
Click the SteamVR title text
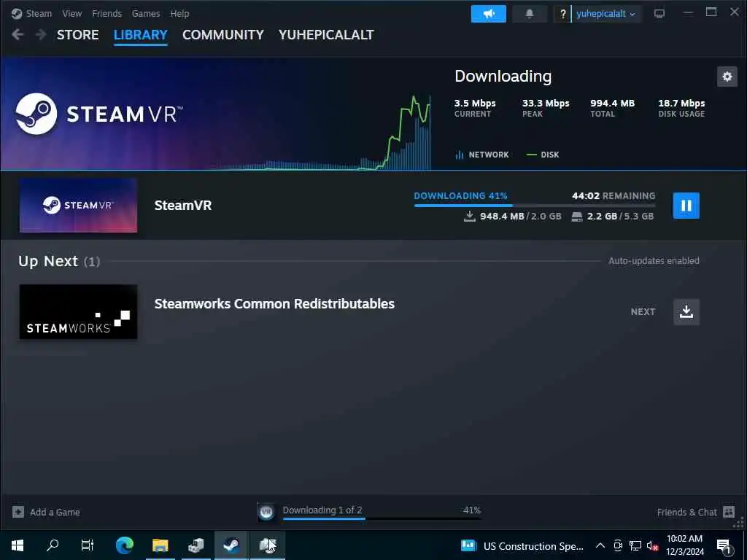pyautogui.click(x=183, y=205)
